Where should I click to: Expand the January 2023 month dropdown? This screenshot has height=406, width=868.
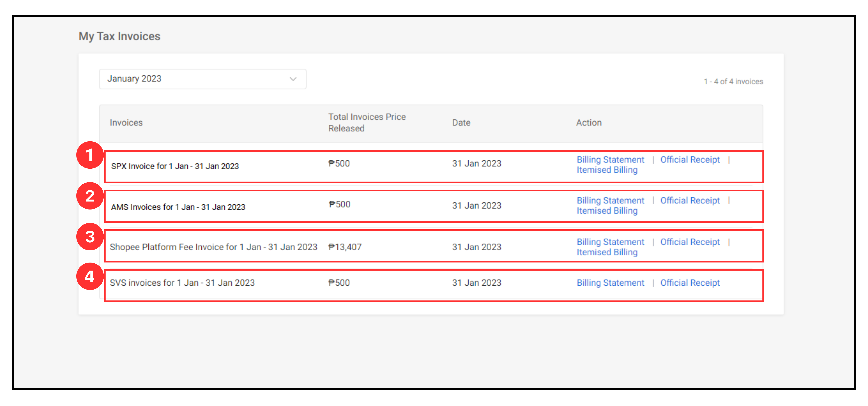point(202,79)
